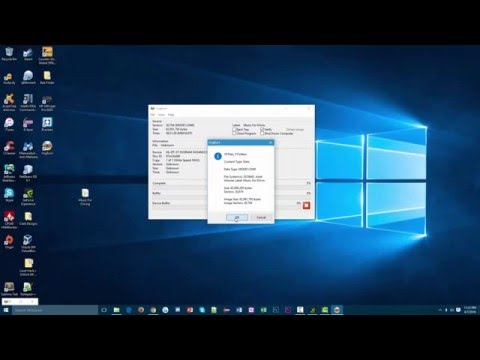The height and width of the screenshot is (360, 480).
Task: Select the GeForce Experience icon
Action: click(x=28, y=197)
